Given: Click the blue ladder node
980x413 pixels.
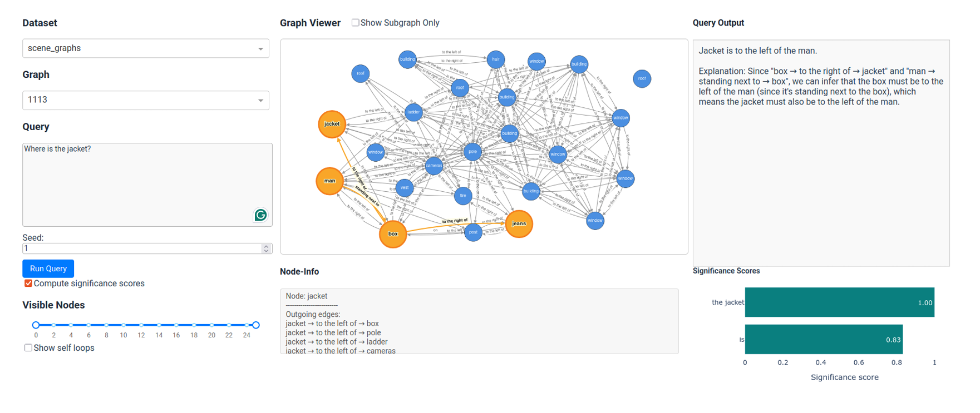Looking at the screenshot, I should [413, 112].
